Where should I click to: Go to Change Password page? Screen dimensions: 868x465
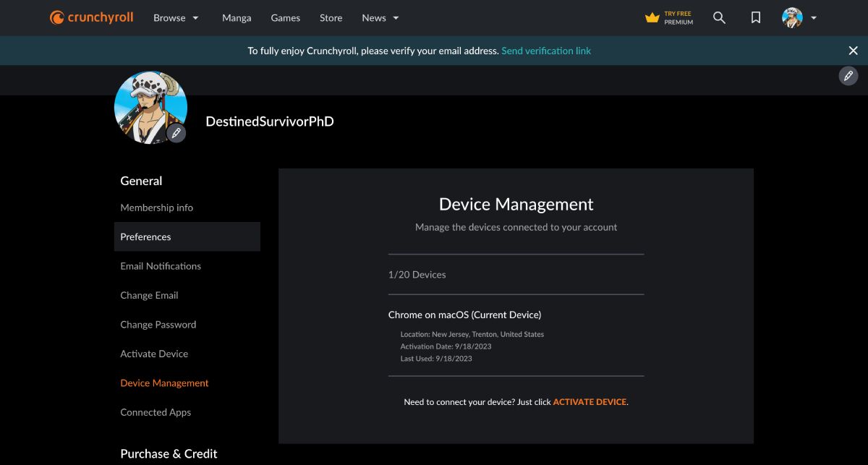tap(158, 325)
